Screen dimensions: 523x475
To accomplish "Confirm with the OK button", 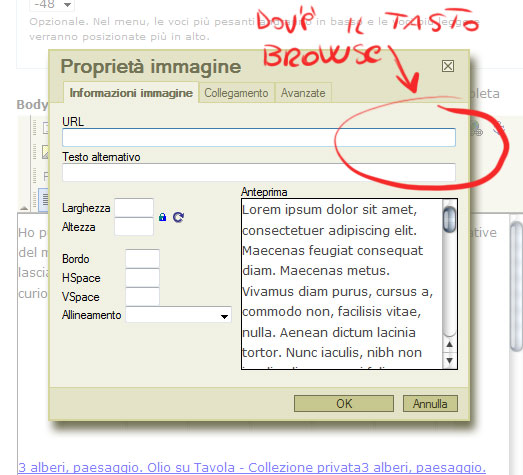I will click(x=344, y=404).
